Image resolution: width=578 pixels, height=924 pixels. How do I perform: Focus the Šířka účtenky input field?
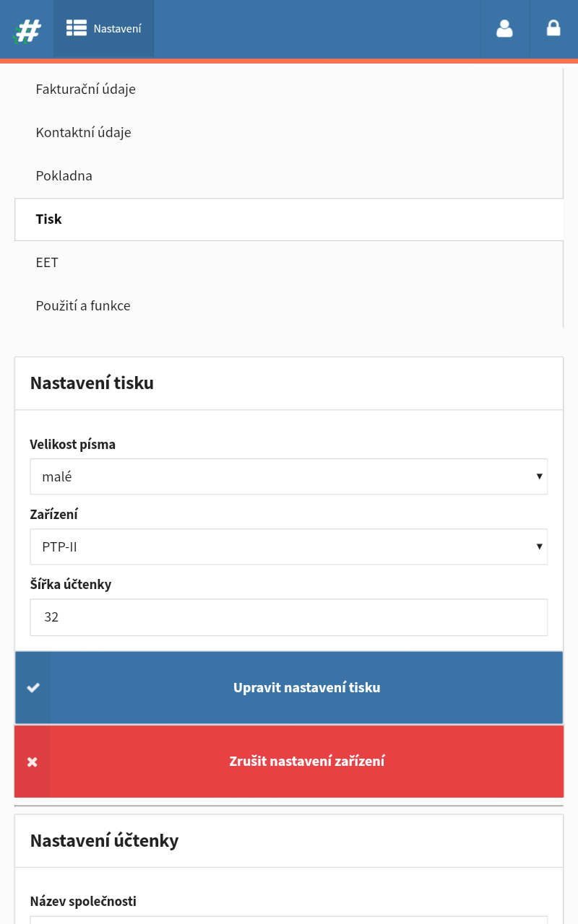[289, 617]
